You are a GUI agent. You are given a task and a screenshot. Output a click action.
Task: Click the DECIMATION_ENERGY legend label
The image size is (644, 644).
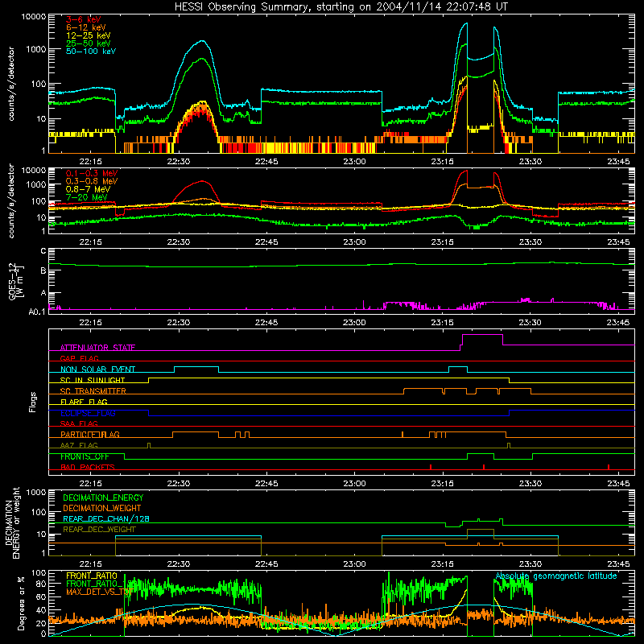tap(103, 497)
